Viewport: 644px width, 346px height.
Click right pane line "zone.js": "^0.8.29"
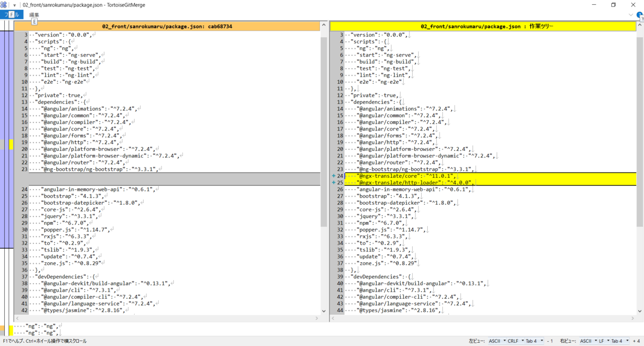[388, 263]
